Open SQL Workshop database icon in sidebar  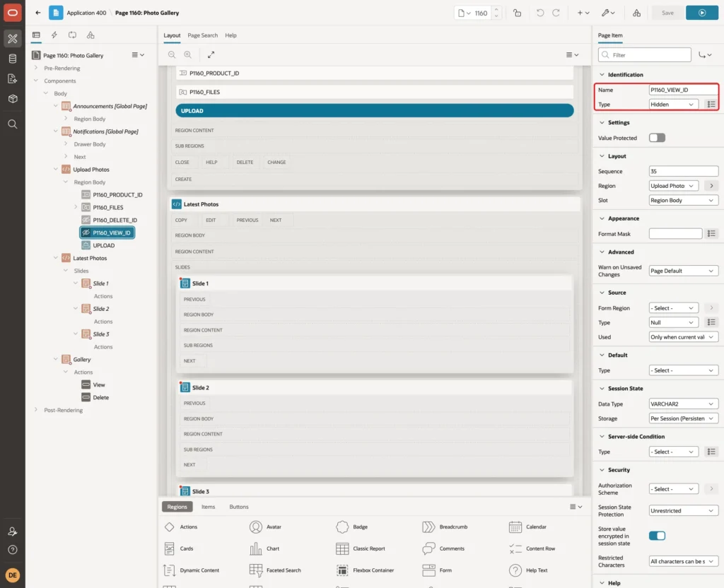pyautogui.click(x=13, y=59)
